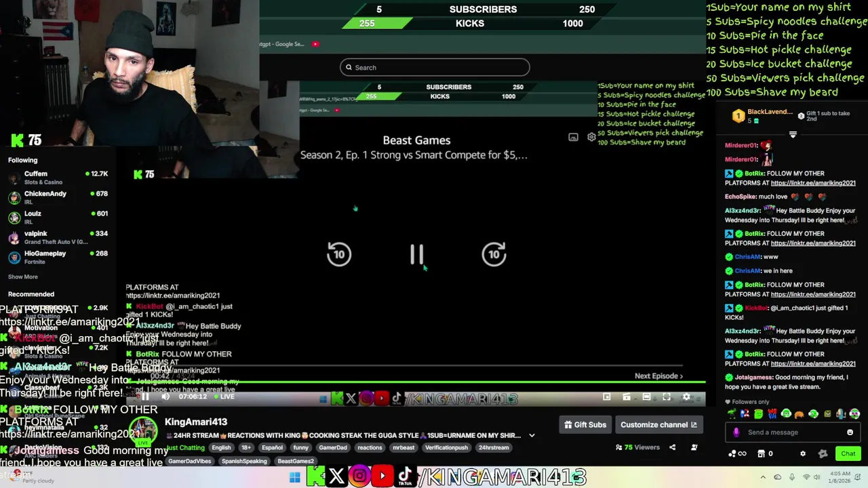The image size is (868, 488).
Task: Collapse the chat leaderboard arrow
Action: (793, 134)
